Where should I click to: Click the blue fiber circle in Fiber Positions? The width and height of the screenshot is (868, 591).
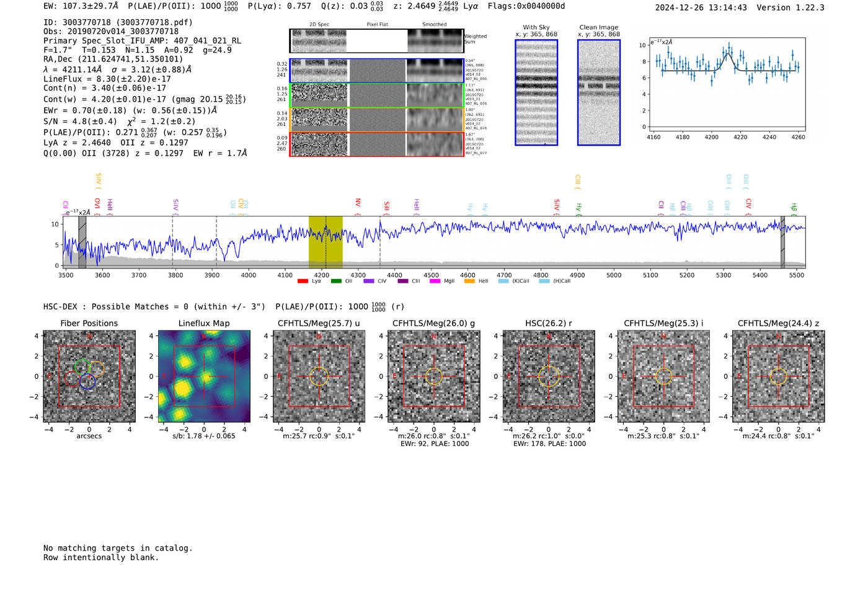87,381
